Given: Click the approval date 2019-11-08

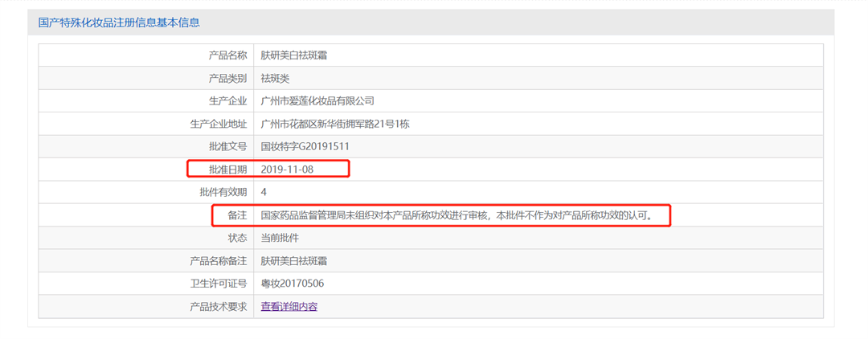Looking at the screenshot, I should point(287,169).
